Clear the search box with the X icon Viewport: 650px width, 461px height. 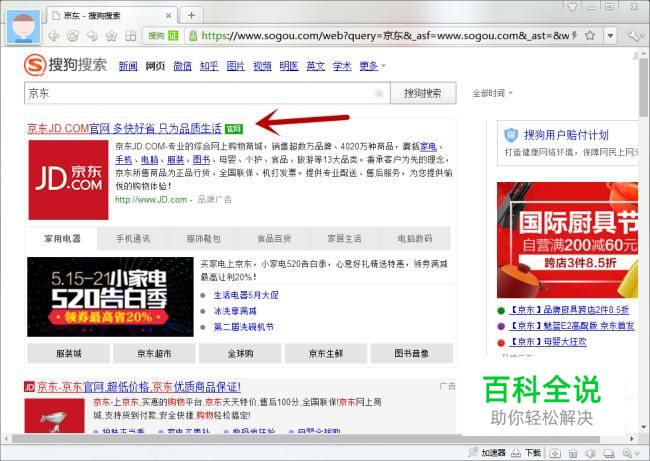click(x=378, y=93)
